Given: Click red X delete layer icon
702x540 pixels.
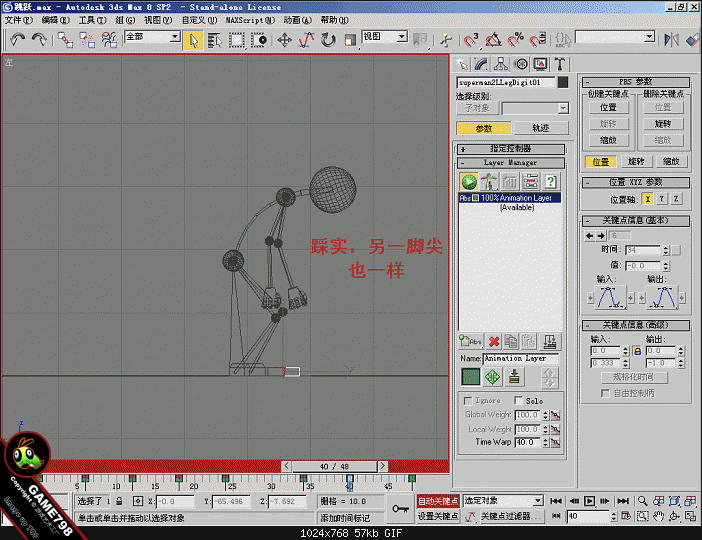Looking at the screenshot, I should 494,342.
